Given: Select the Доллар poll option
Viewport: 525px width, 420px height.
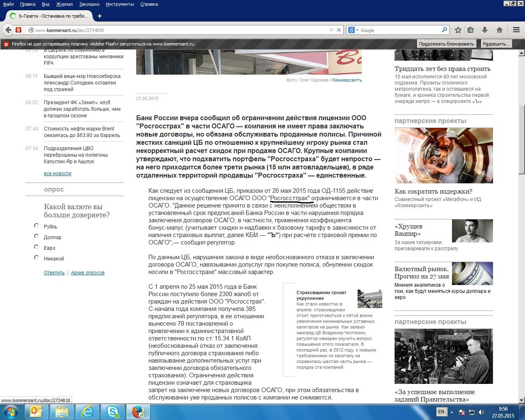Looking at the screenshot, I should click(x=37, y=236).
